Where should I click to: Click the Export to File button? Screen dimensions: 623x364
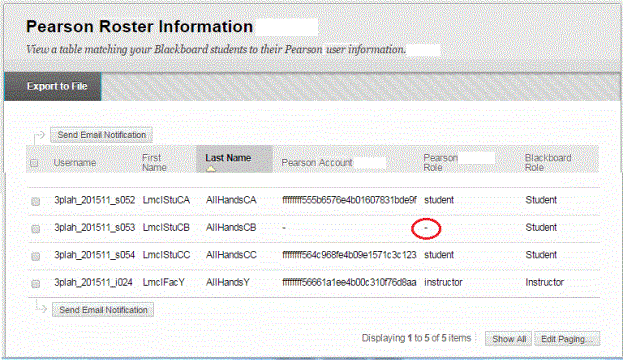click(x=53, y=86)
